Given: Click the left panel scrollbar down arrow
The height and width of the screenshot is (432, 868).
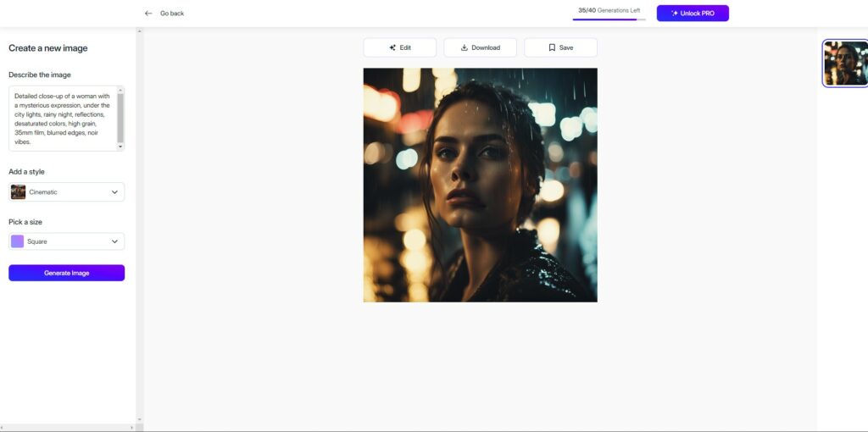Looking at the screenshot, I should pyautogui.click(x=139, y=419).
